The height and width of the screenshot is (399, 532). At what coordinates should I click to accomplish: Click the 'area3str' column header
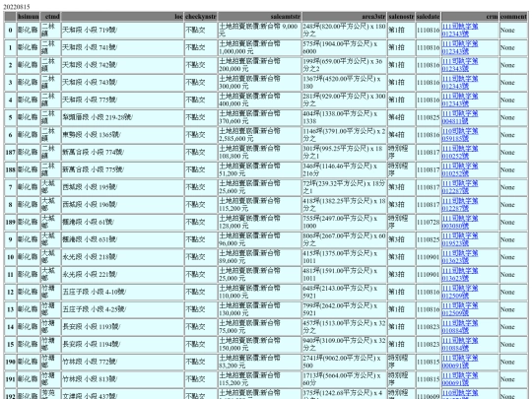coord(345,17)
